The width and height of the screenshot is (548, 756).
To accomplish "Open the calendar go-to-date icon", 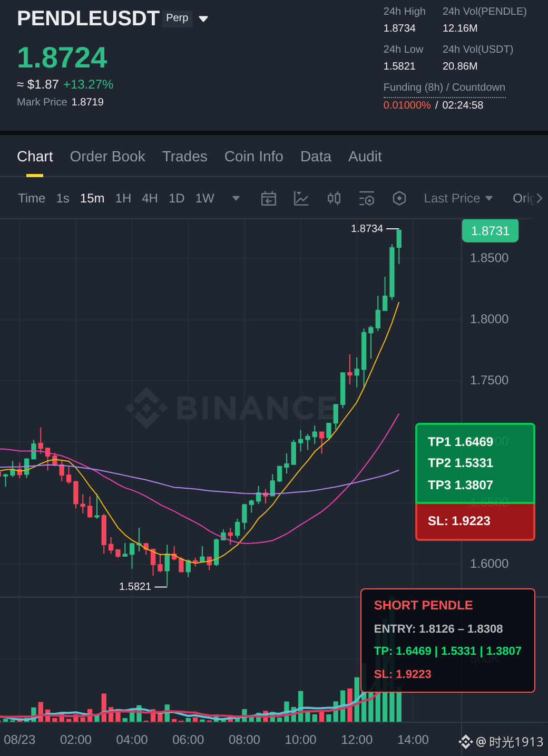I will tap(269, 198).
